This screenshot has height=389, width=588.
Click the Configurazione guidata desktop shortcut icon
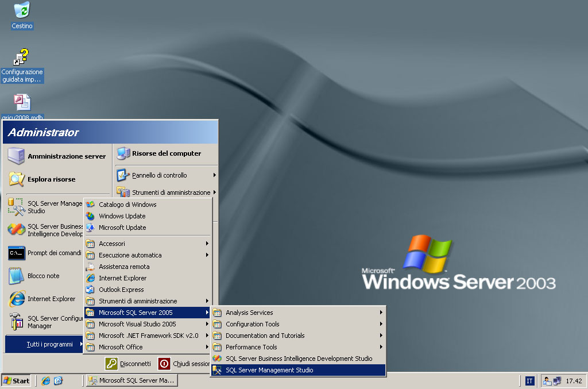(22, 58)
